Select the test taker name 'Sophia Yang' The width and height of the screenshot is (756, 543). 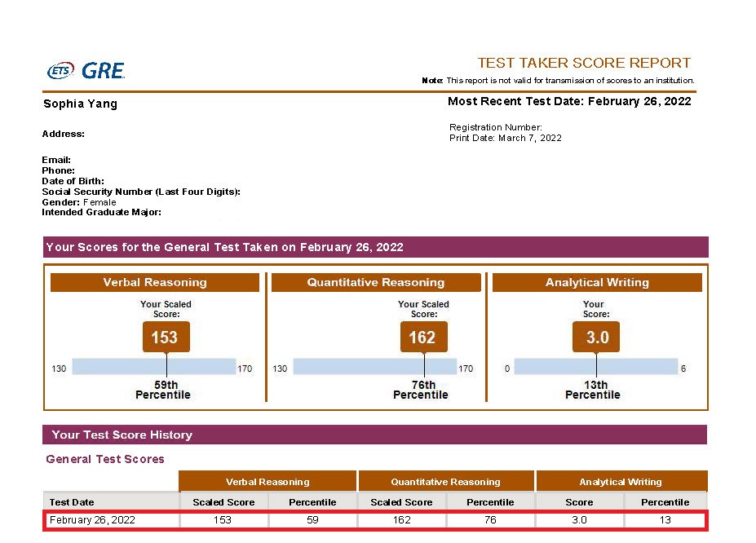coord(81,104)
